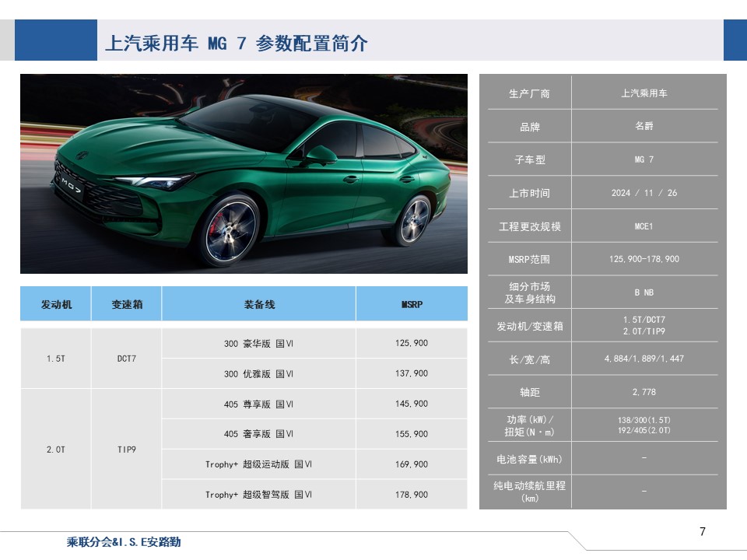The height and width of the screenshot is (560, 747).
Task: Click the slide title 上汽乘用车 MG 7 参数配置简介
Action: point(237,44)
